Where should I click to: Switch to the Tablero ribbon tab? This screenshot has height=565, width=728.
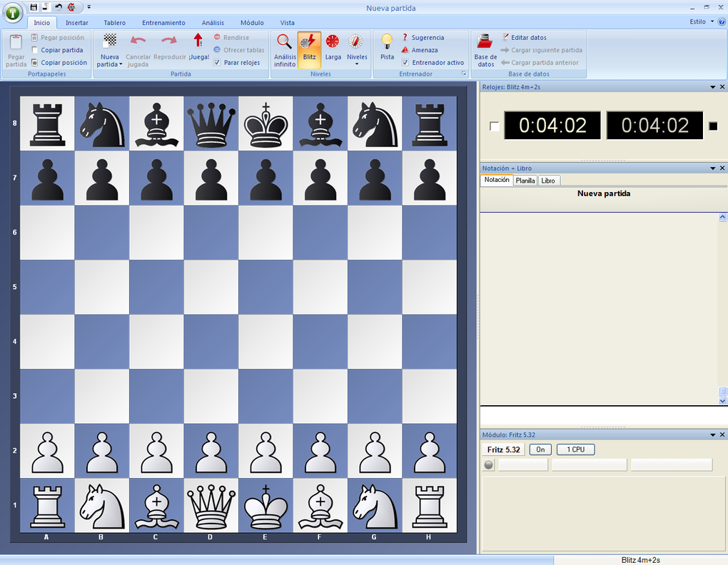coord(114,23)
